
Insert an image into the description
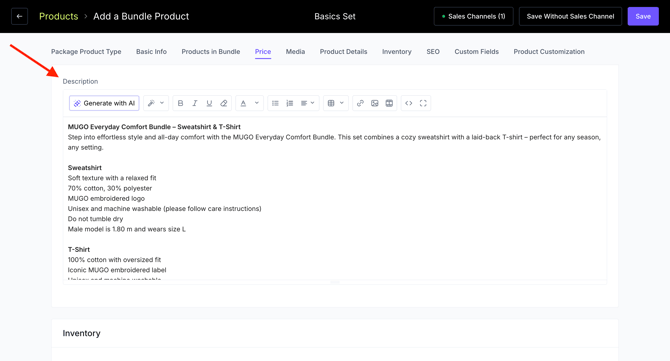tap(375, 103)
